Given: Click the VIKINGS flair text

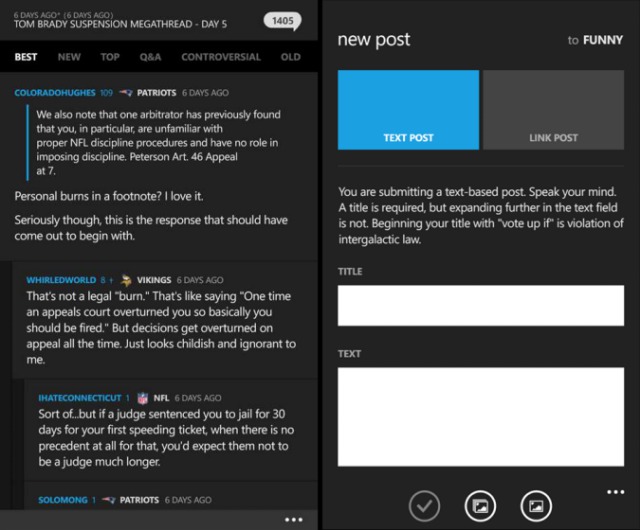Looking at the screenshot, I should coord(154,280).
